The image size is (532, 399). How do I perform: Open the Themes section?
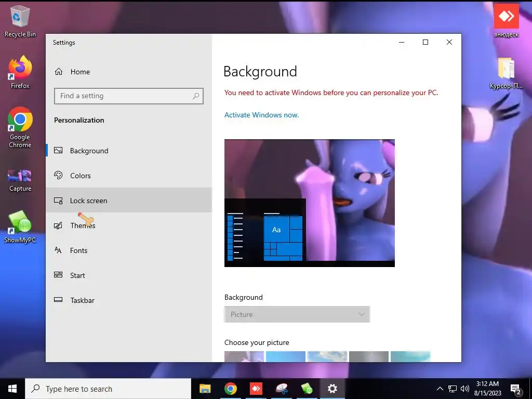tap(129, 225)
